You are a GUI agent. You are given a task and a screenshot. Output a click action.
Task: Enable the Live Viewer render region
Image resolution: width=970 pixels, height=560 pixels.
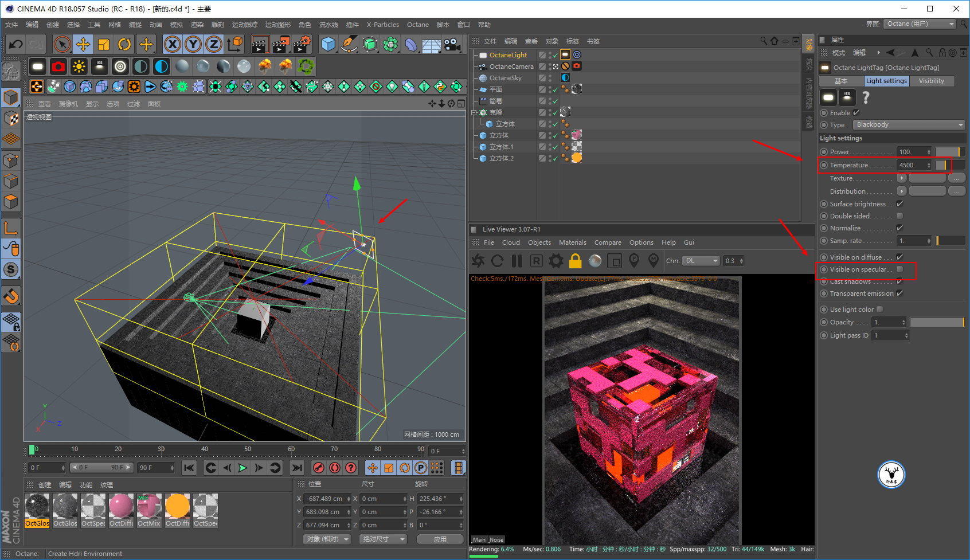point(615,261)
